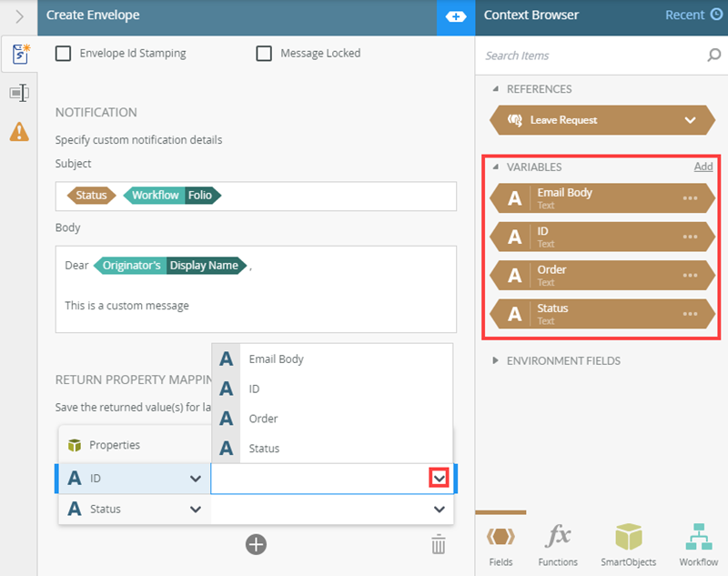Collapse the VARIABLES section
This screenshot has height=576, width=728.
click(x=495, y=167)
